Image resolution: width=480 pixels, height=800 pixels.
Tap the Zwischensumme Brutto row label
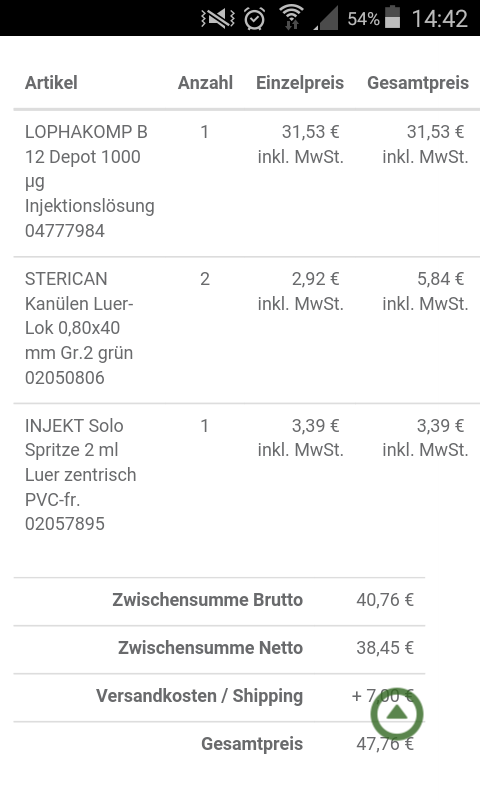[x=208, y=599]
